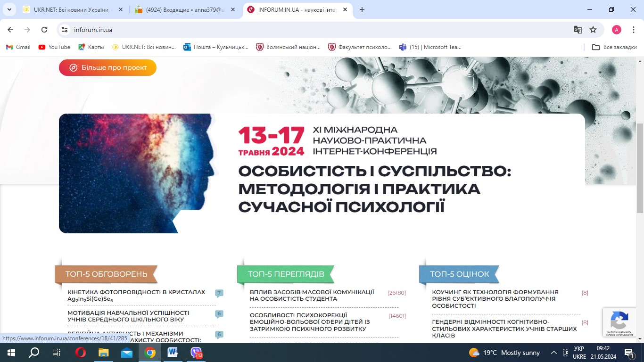
Task: Launch Viber from the taskbar
Action: (x=196, y=353)
